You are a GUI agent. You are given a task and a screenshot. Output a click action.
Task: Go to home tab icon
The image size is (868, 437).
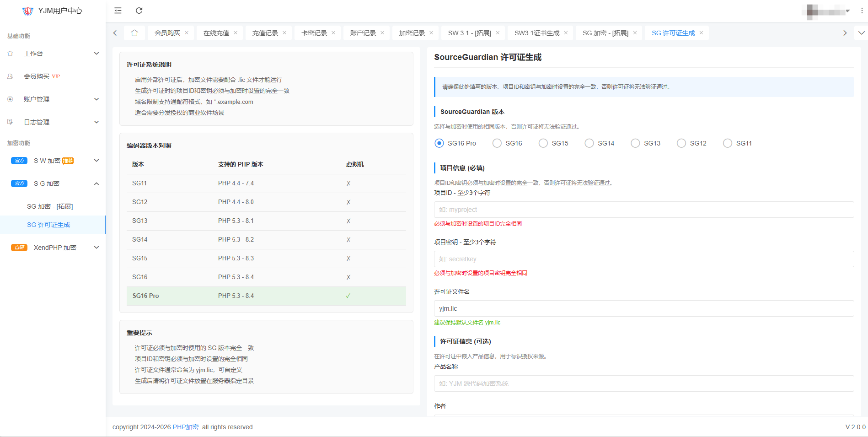pyautogui.click(x=134, y=33)
